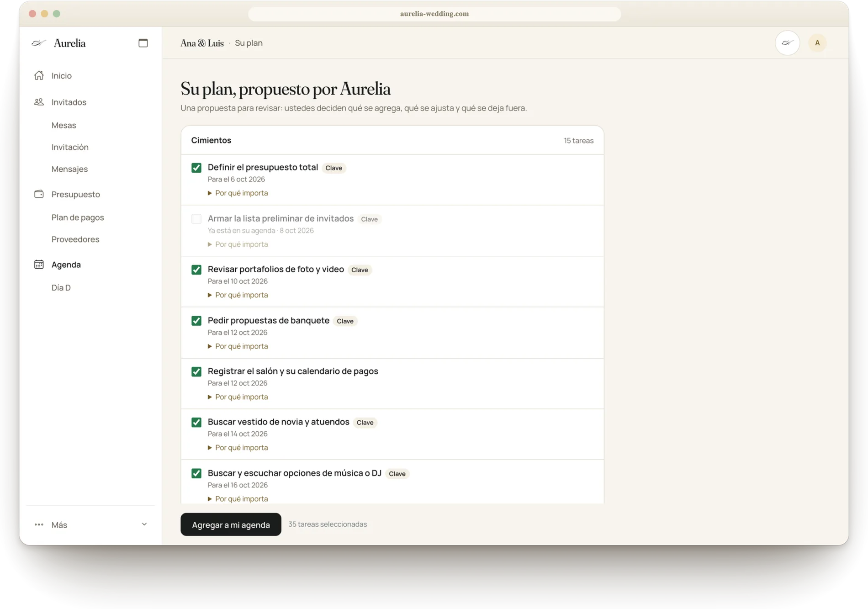This screenshot has width=868, height=609.
Task: Click the Presupuesto wallet icon
Action: [39, 194]
